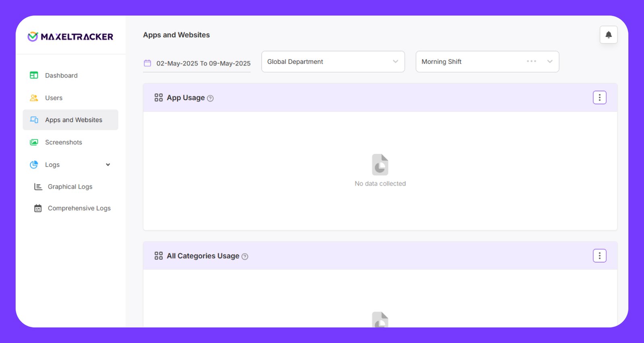Collapse the Logs submenu chevron
This screenshot has height=343, width=644.
108,165
